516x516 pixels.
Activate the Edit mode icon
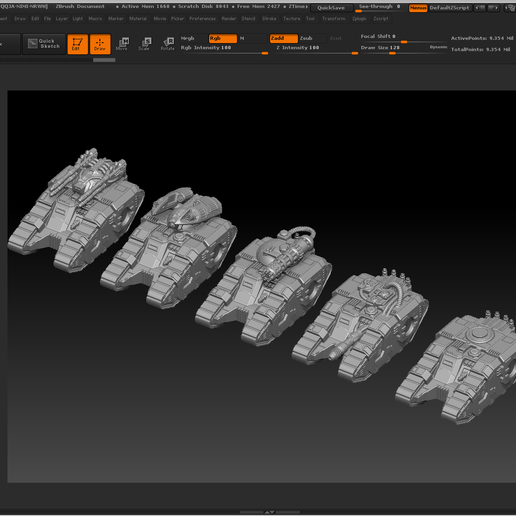(x=77, y=44)
